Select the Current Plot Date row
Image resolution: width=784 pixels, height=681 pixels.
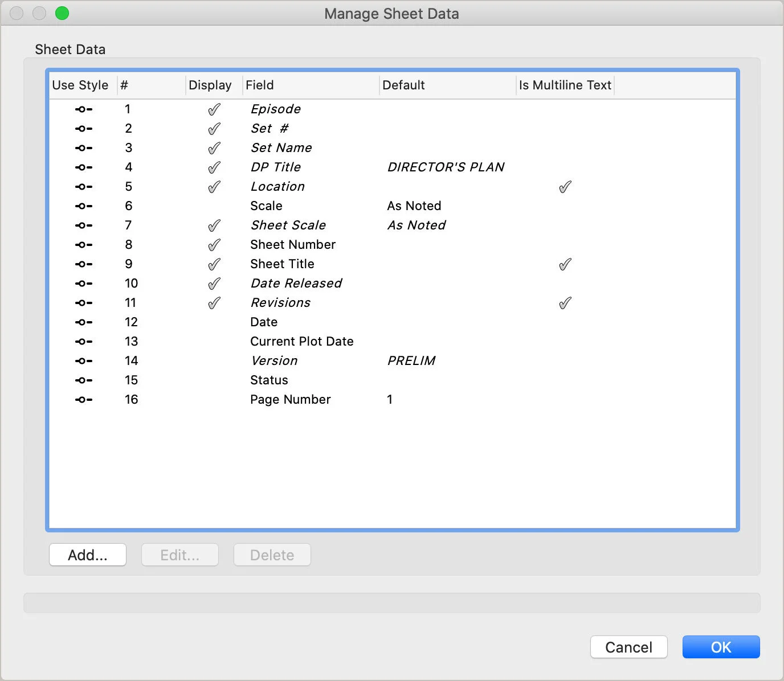[301, 341]
